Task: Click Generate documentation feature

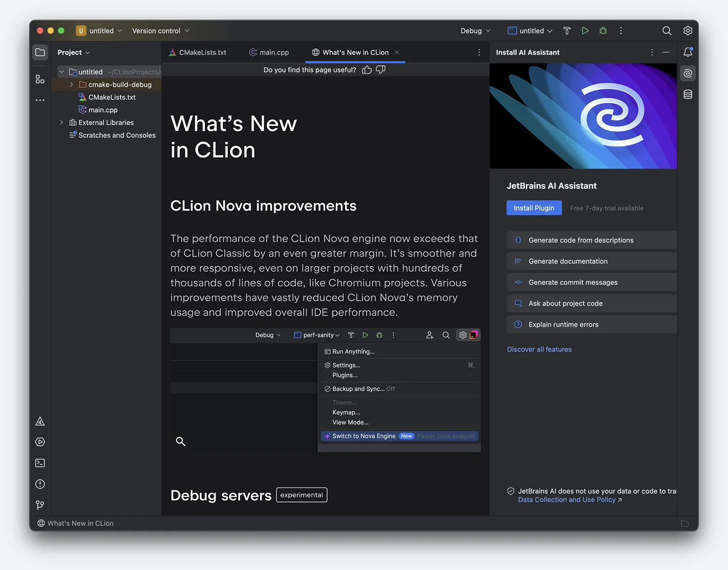Action: point(592,261)
